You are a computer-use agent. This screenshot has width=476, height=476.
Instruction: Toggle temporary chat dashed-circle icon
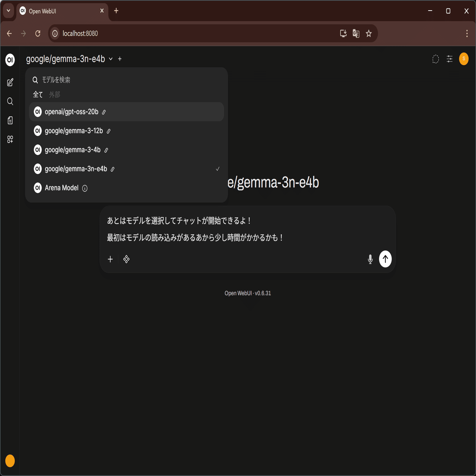(x=436, y=59)
